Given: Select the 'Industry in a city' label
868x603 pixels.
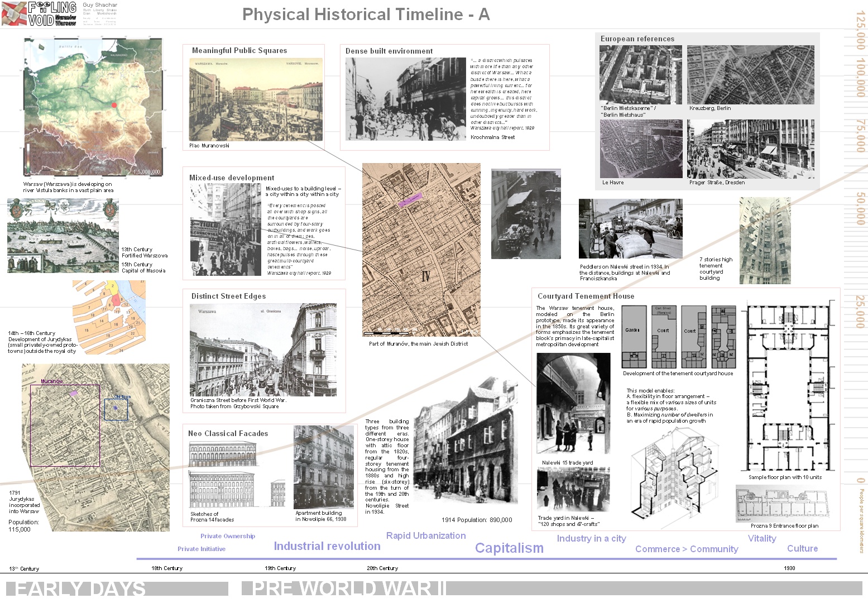Looking at the screenshot, I should tap(591, 539).
